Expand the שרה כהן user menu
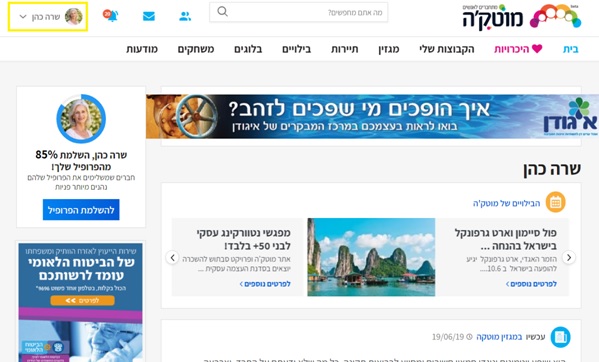 click(48, 17)
